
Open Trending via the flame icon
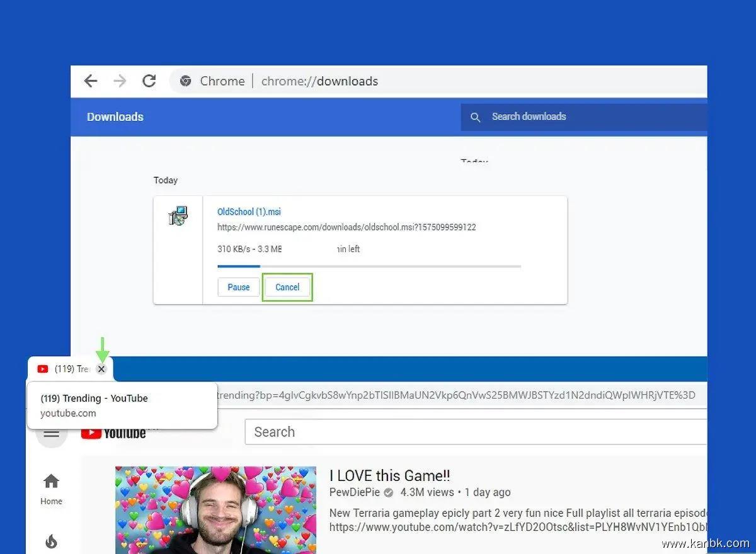[x=51, y=541]
